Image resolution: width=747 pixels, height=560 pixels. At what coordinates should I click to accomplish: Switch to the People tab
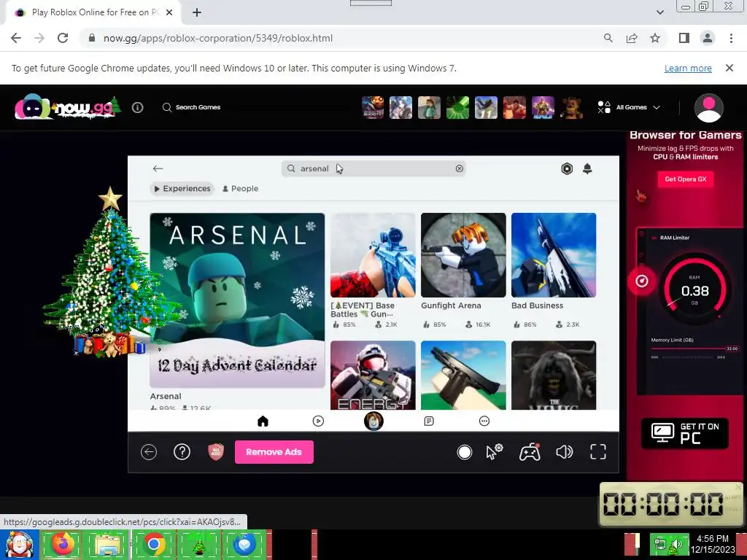pos(241,189)
